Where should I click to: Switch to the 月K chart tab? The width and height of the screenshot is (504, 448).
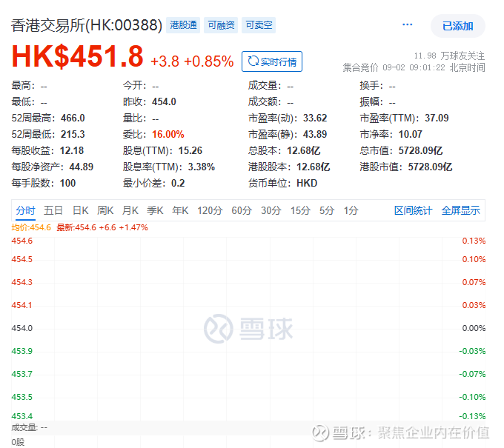pyautogui.click(x=130, y=211)
